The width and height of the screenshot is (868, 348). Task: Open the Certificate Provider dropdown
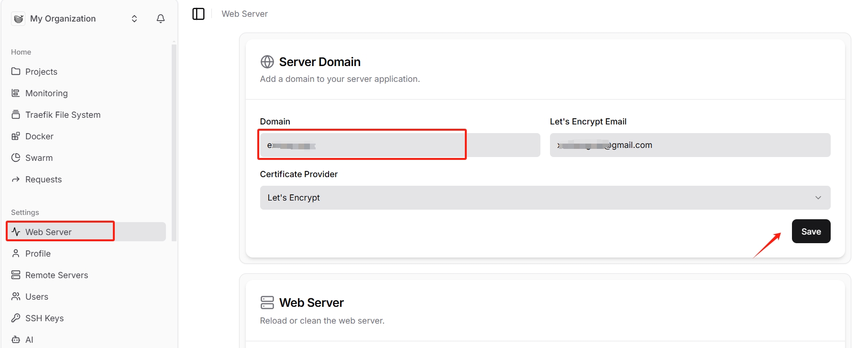544,198
